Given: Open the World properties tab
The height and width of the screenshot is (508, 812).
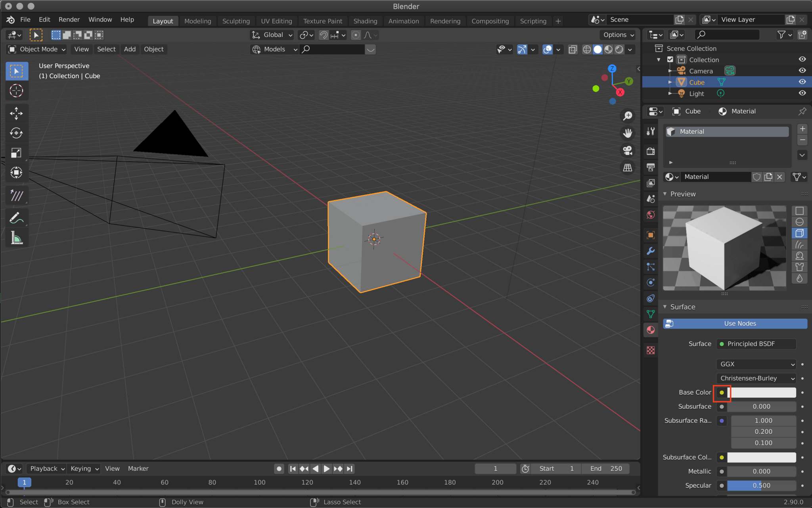Looking at the screenshot, I should [651, 215].
